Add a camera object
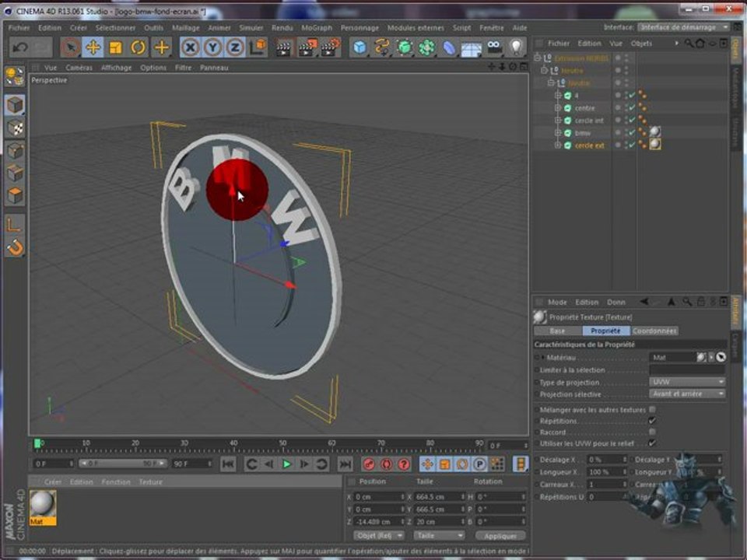 pyautogui.click(x=494, y=47)
